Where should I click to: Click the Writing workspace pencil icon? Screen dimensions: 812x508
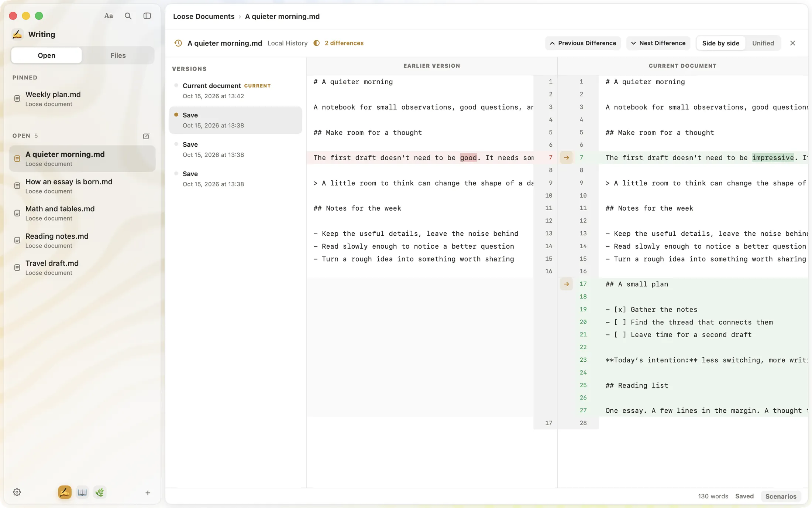(17, 34)
